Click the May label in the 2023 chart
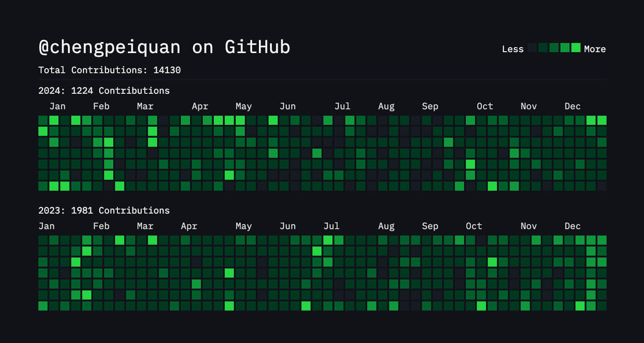The height and width of the screenshot is (343, 644). pyautogui.click(x=244, y=226)
